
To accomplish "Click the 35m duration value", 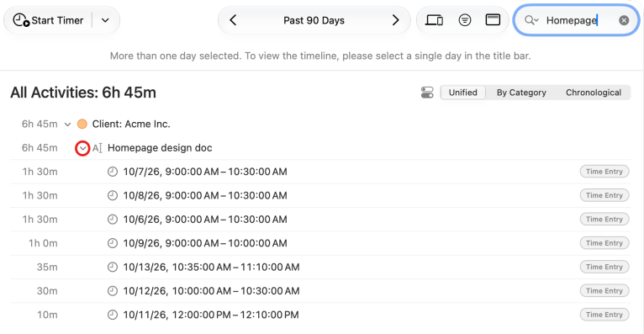I will click(x=47, y=267).
